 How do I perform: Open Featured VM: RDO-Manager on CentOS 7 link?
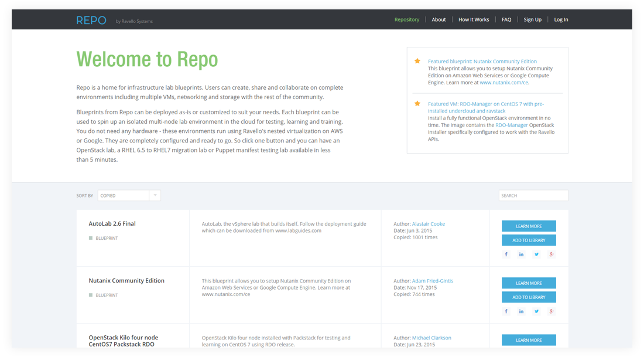click(486, 107)
